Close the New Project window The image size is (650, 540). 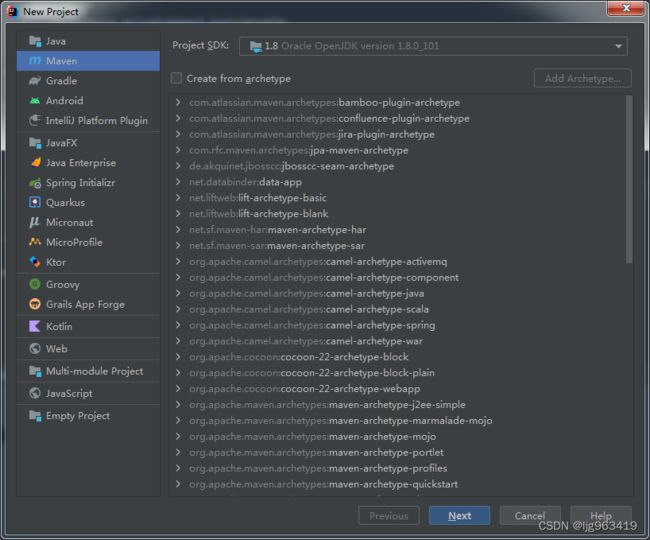626,8
